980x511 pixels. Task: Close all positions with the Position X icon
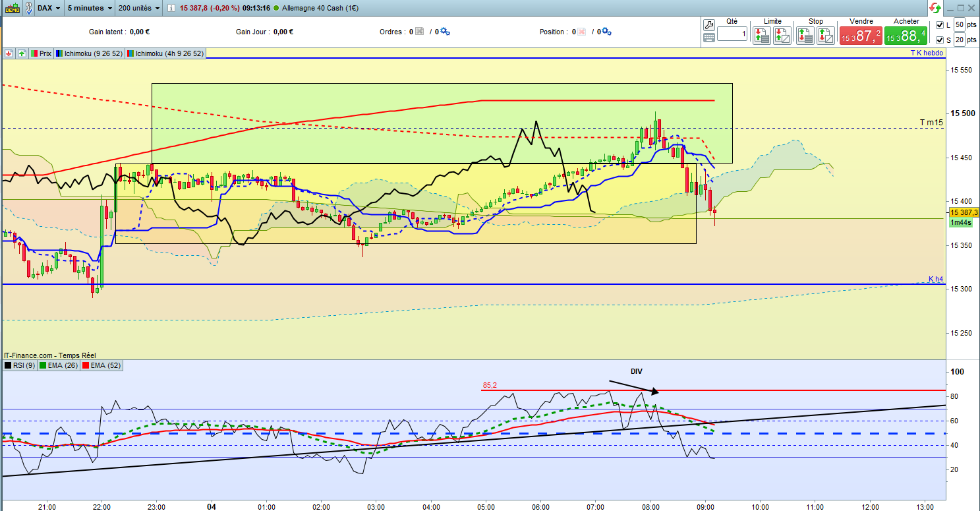click(581, 32)
